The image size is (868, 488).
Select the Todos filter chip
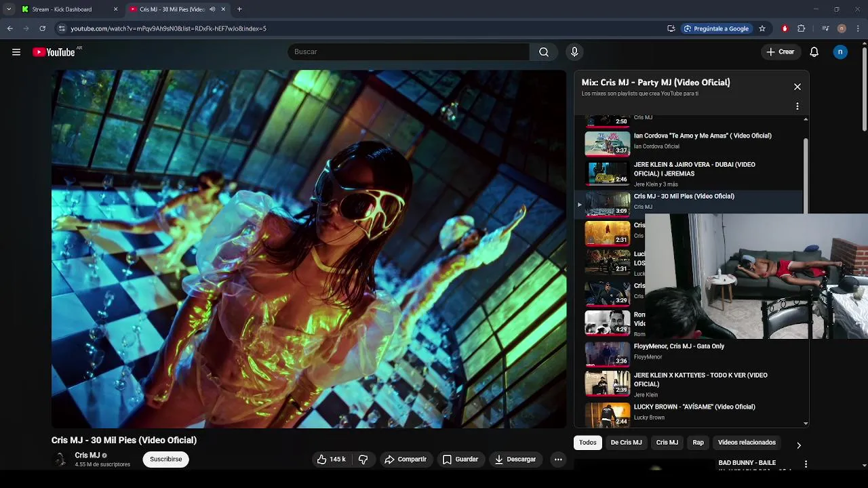point(588,443)
